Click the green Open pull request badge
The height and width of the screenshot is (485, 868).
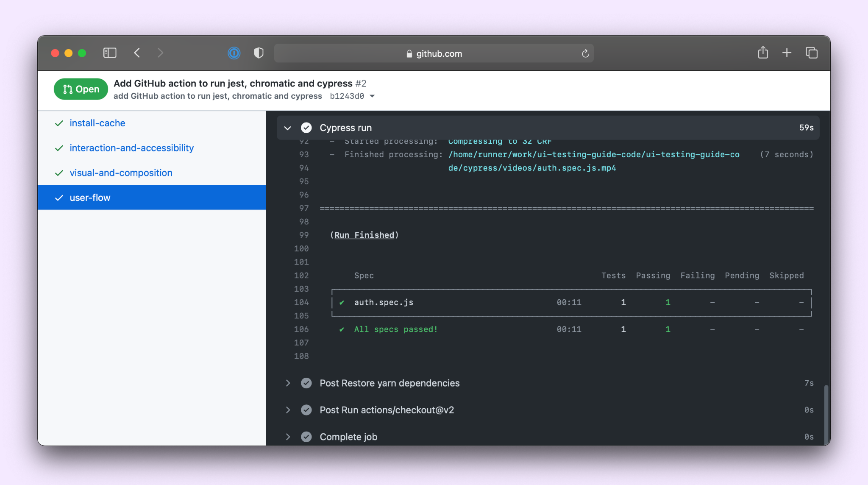(81, 89)
